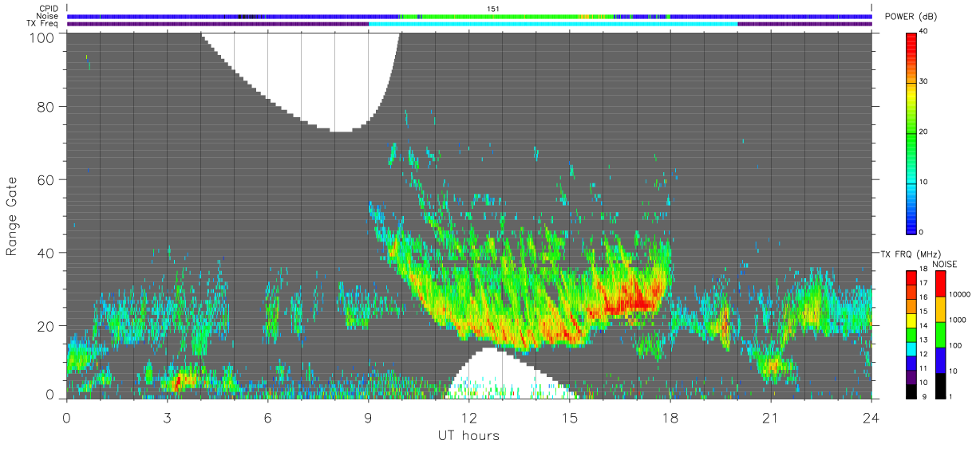Click the 12 label on UT hours axis
Viewport: 980px width, 452px height.
tap(468, 418)
